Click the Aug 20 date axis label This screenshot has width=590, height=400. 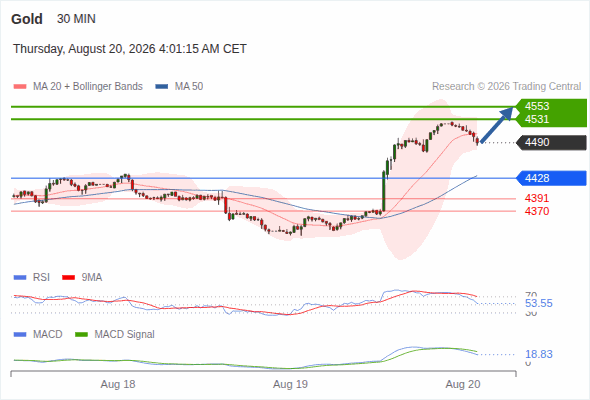tap(463, 384)
